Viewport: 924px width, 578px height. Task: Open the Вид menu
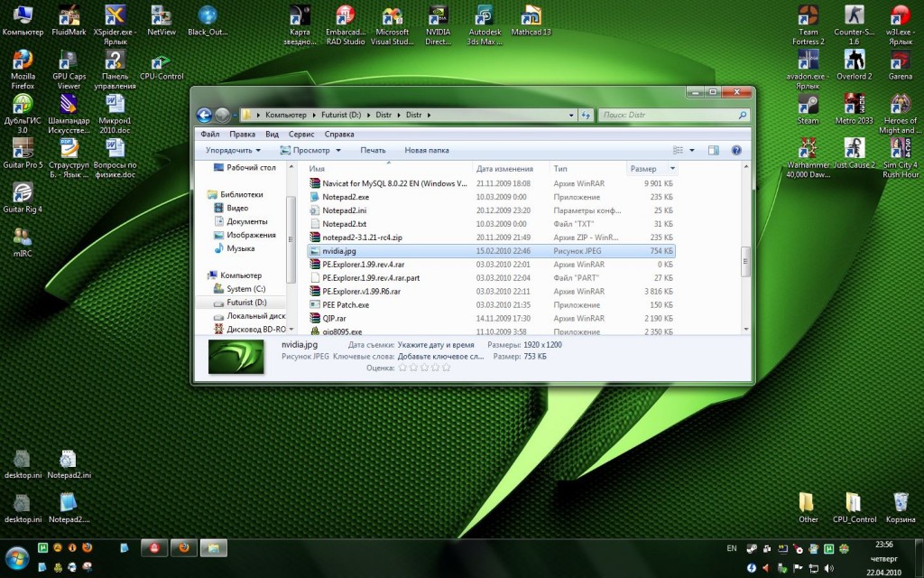[272, 134]
